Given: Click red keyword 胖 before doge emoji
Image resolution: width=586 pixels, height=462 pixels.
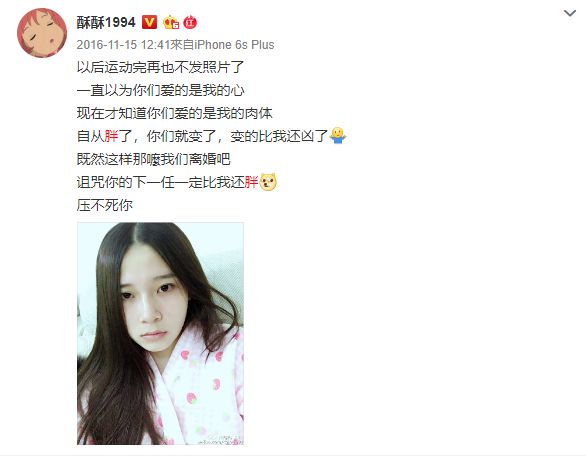Looking at the screenshot, I should click(252, 182).
